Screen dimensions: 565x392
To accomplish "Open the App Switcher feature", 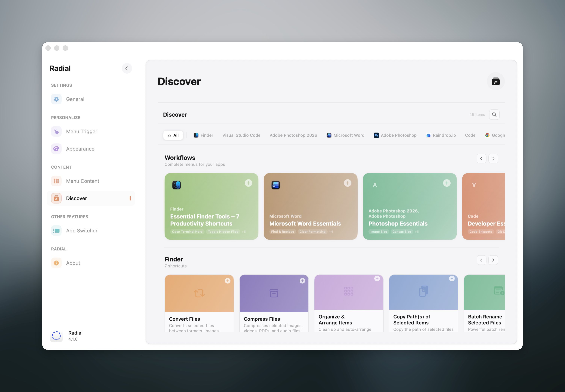I will [56, 230].
